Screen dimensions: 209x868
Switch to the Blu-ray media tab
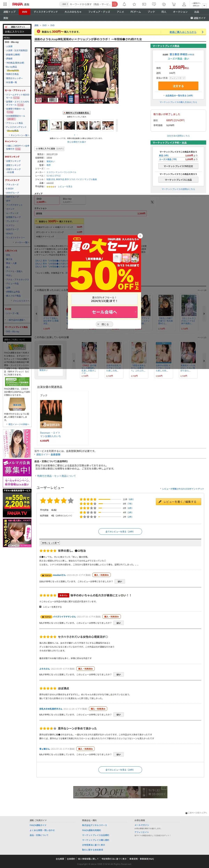73,201
